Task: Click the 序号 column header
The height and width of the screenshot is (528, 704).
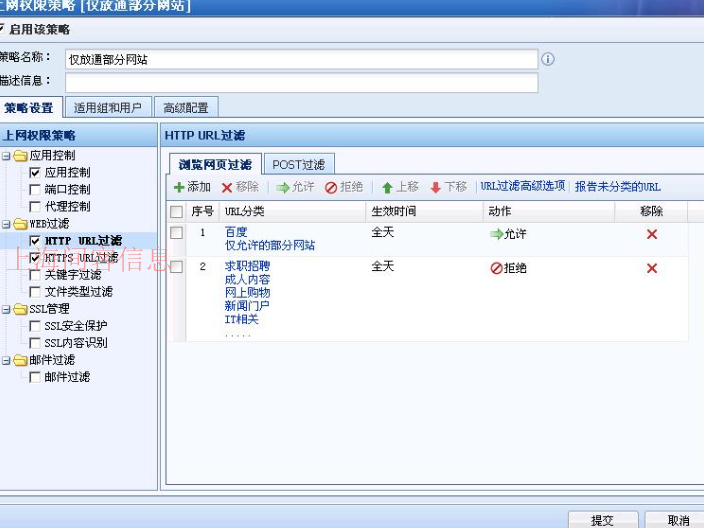Action: click(x=202, y=211)
